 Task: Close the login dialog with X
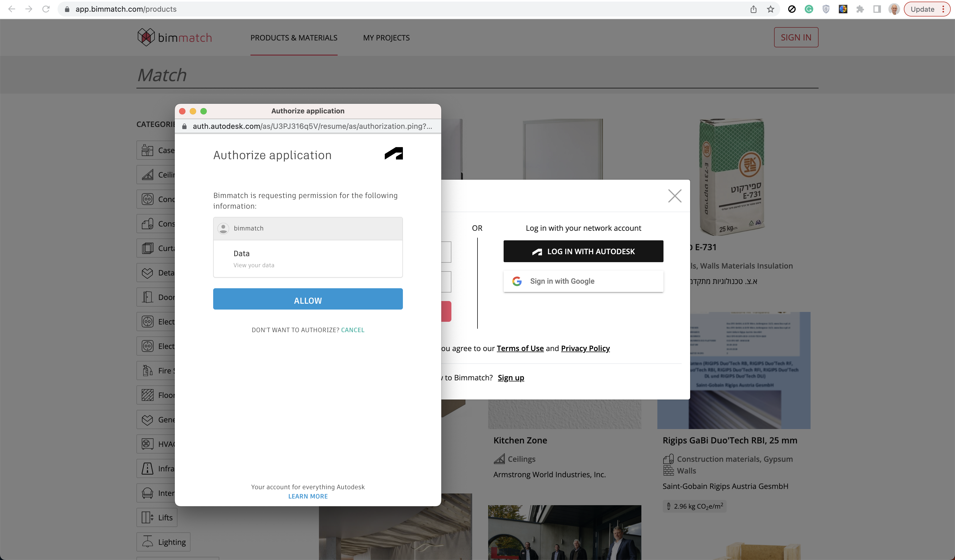(x=675, y=196)
